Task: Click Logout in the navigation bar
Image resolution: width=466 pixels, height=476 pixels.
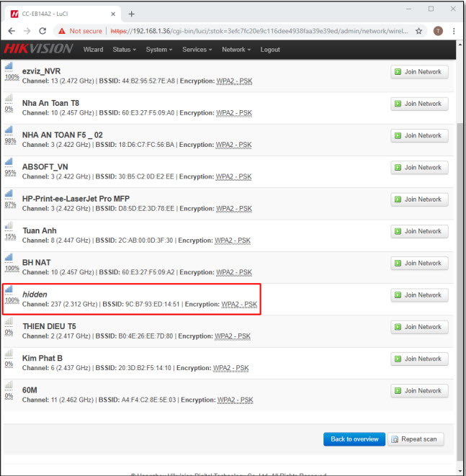Action: click(x=270, y=50)
